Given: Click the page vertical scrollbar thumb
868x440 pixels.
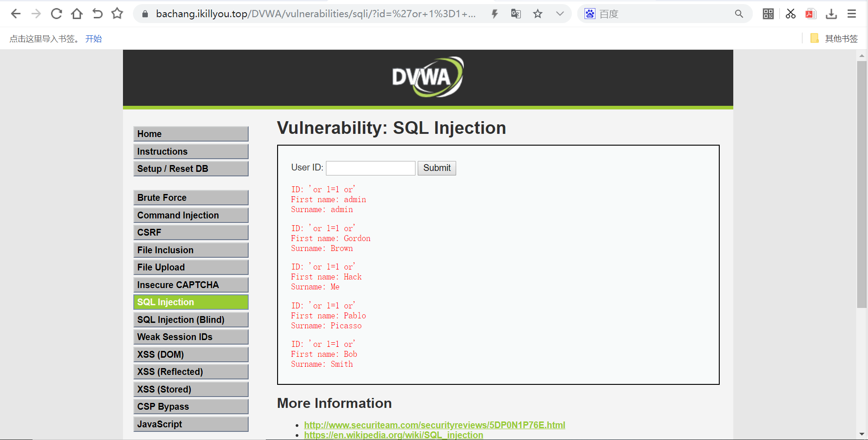Looking at the screenshot, I should pyautogui.click(x=862, y=184).
